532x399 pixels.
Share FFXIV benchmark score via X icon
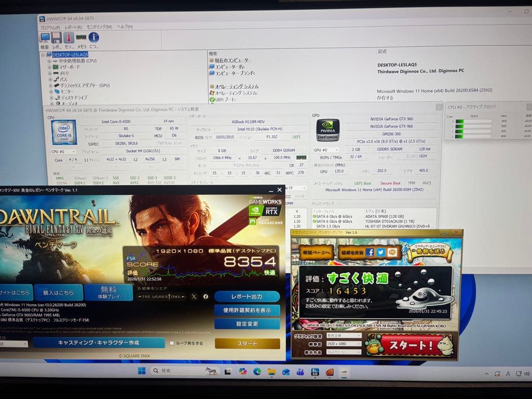pyautogui.click(x=194, y=296)
